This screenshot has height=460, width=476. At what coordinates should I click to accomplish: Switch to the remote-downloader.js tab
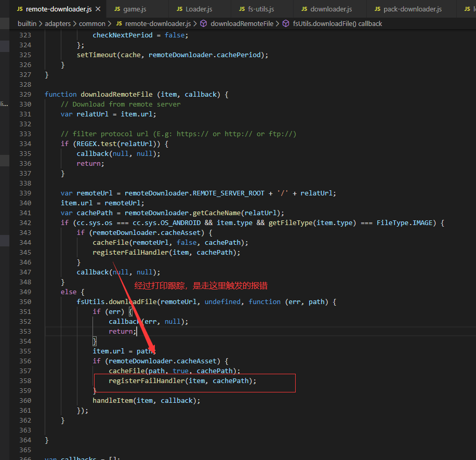[59, 9]
